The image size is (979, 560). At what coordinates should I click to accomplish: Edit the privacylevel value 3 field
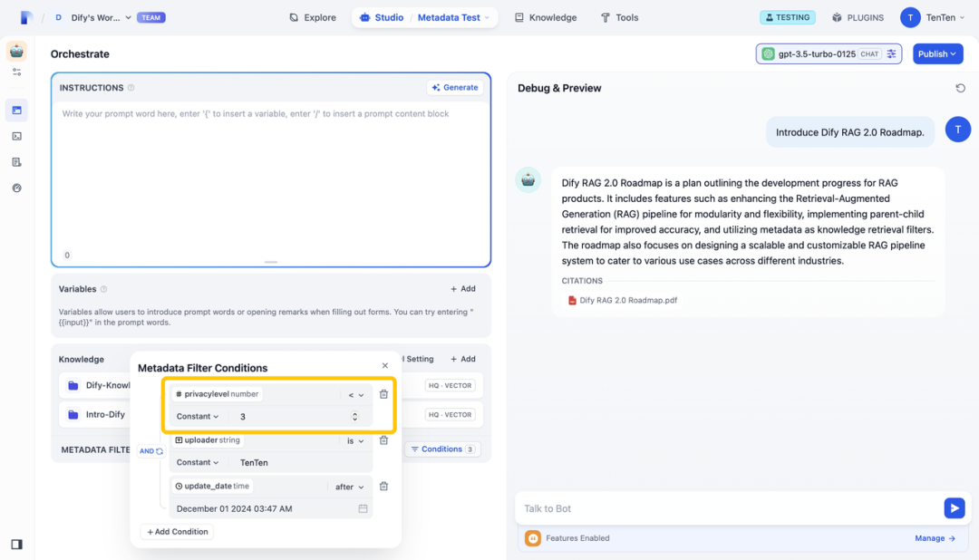click(292, 417)
